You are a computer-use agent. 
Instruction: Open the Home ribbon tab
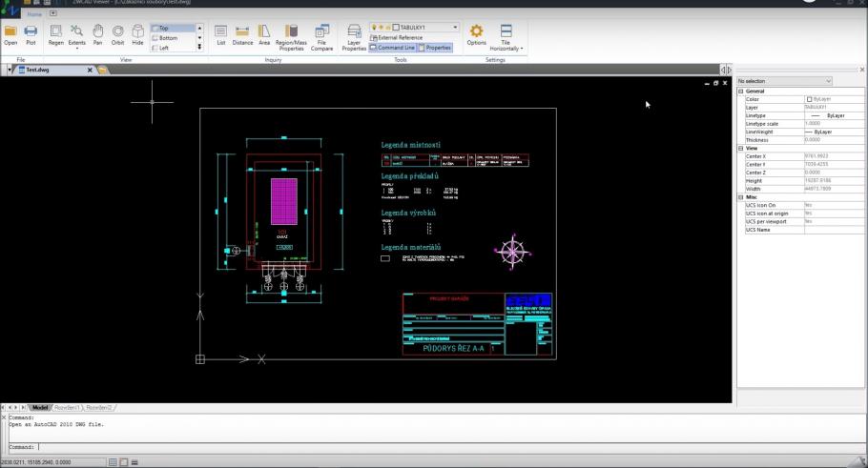click(x=34, y=14)
